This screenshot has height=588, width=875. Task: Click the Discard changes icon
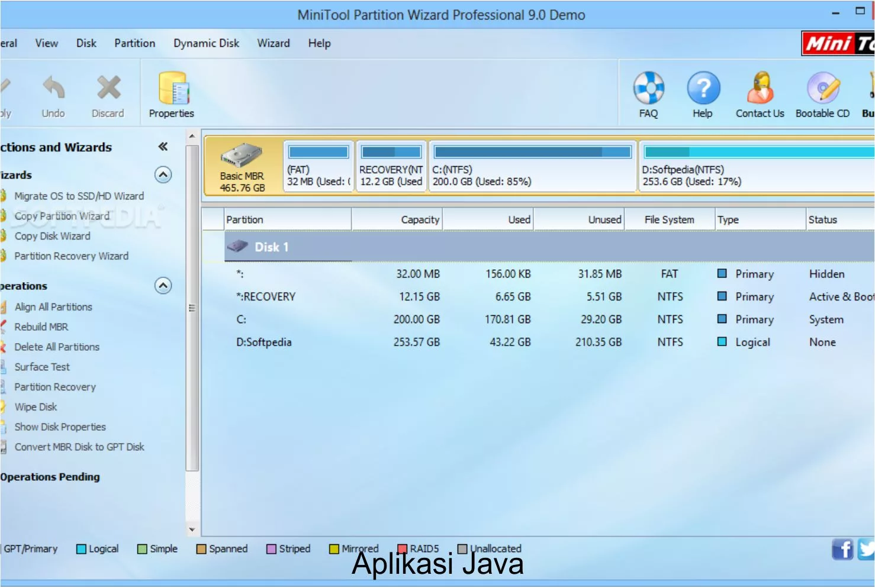(108, 89)
